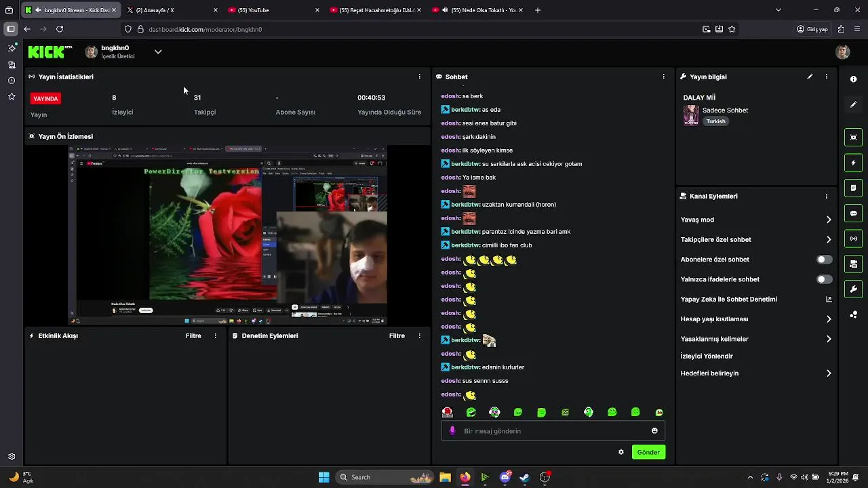Image resolution: width=868 pixels, height=488 pixels.
Task: Click in the Bir mesaj gönderin field
Action: pos(553,431)
